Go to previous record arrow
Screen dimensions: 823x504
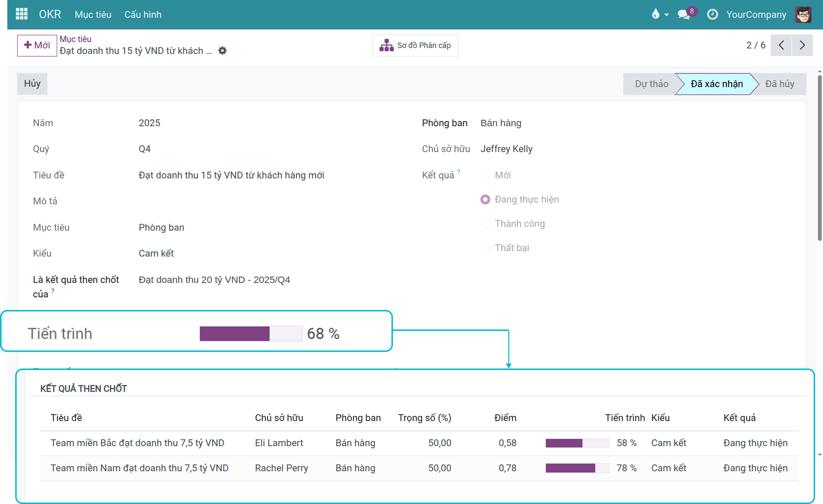pos(781,45)
